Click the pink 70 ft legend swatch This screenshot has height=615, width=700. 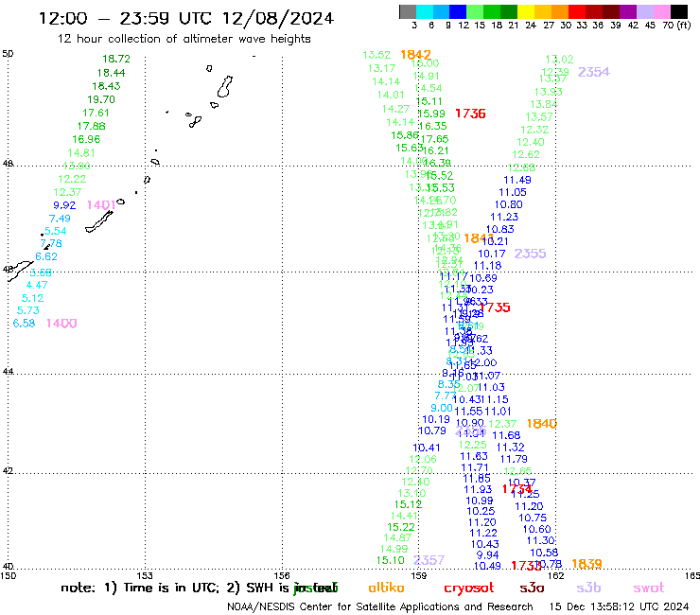click(661, 11)
